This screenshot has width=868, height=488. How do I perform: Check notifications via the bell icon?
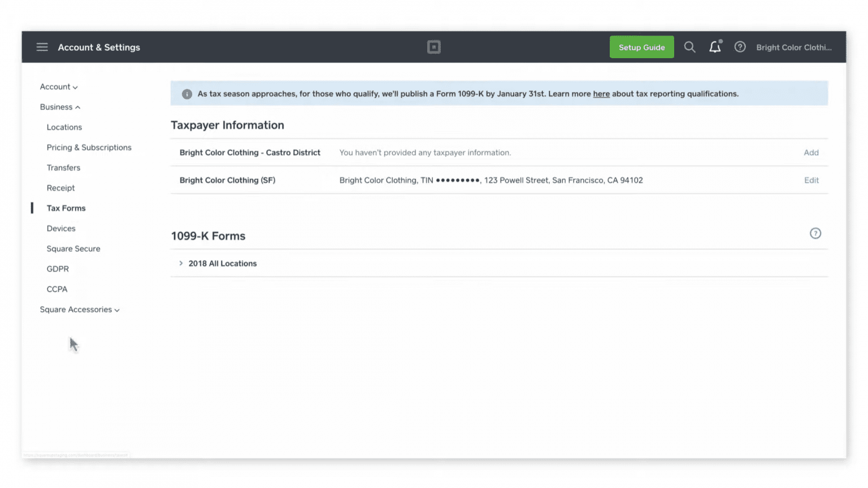(x=715, y=47)
